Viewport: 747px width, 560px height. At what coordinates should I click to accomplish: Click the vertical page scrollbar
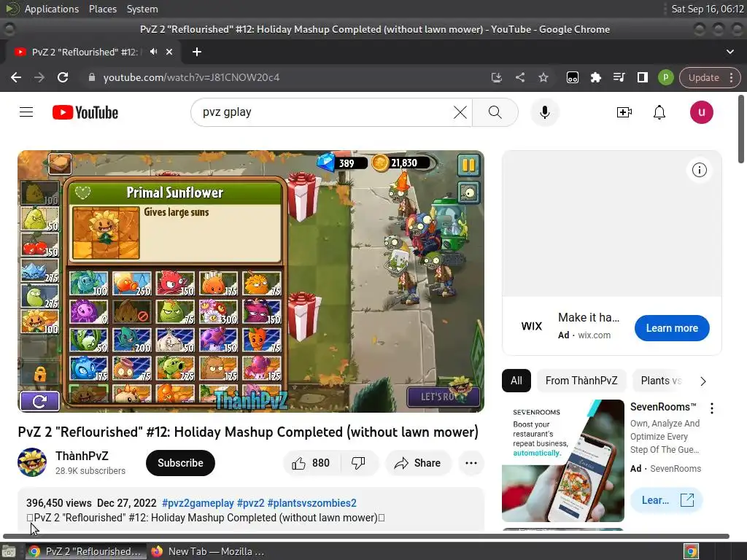click(x=741, y=128)
